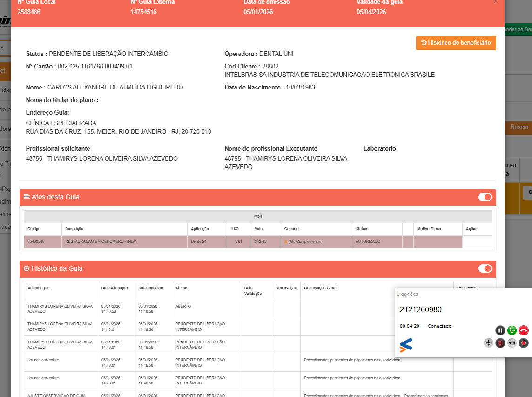
Task: Click RESTAURAÇÃO EM CERÔMERO - INLAY description
Action: coord(101,241)
